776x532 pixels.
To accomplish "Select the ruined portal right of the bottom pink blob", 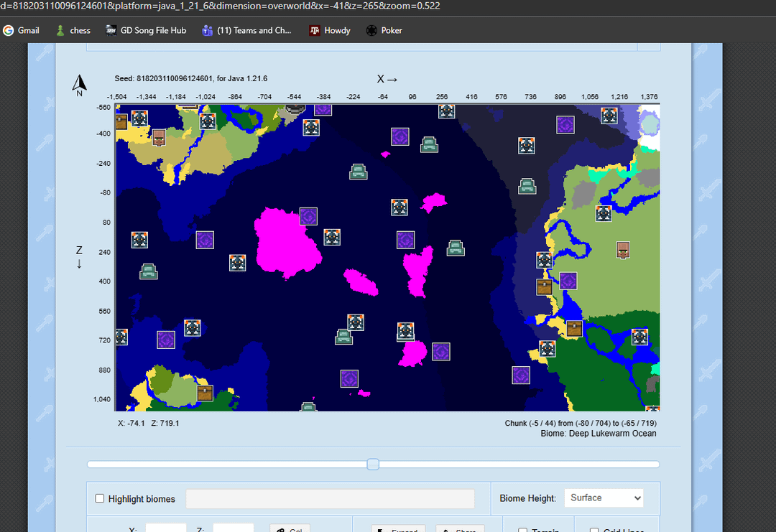I will [440, 352].
